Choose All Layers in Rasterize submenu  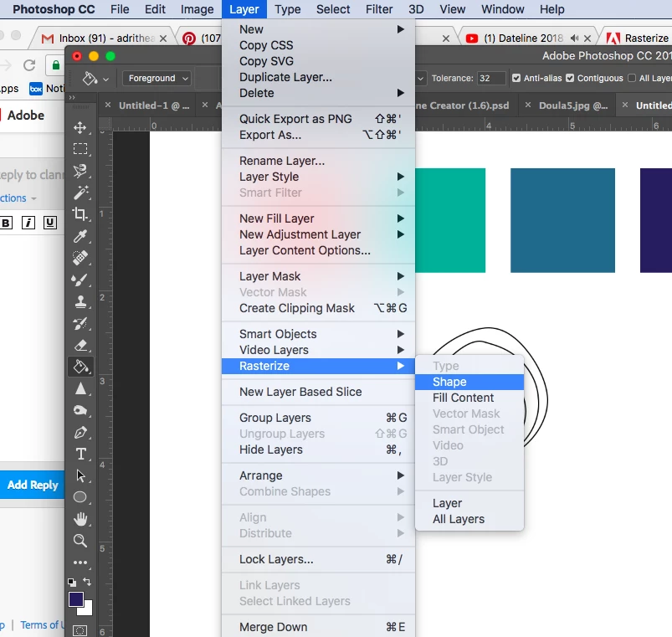(x=469, y=519)
